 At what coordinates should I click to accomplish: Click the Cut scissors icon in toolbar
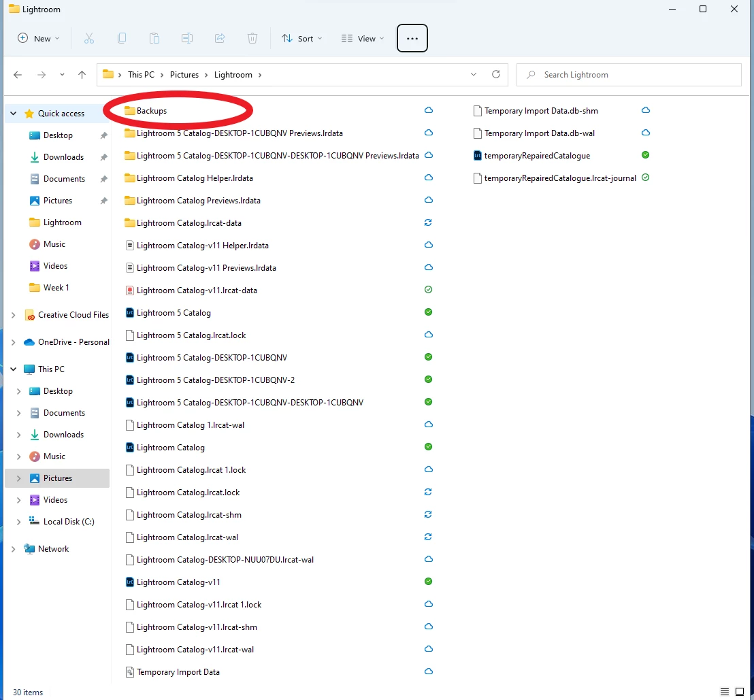89,39
